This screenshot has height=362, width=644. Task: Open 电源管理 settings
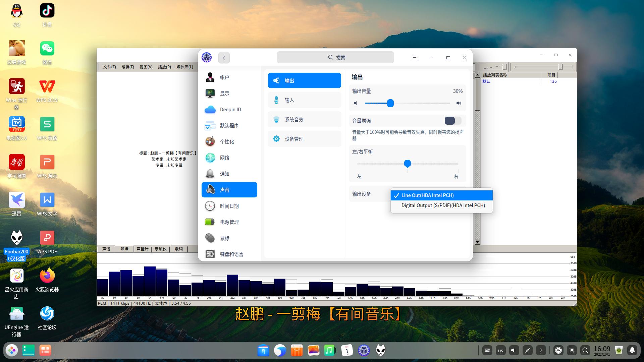tap(229, 222)
